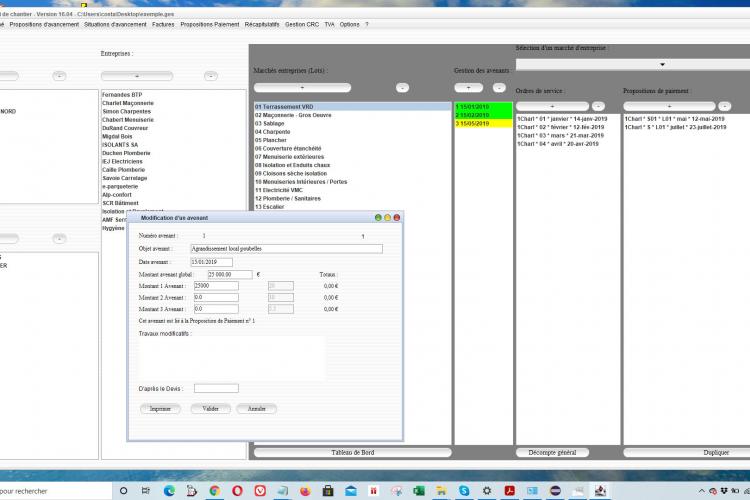Click the Task View taskbar icon

[146, 490]
